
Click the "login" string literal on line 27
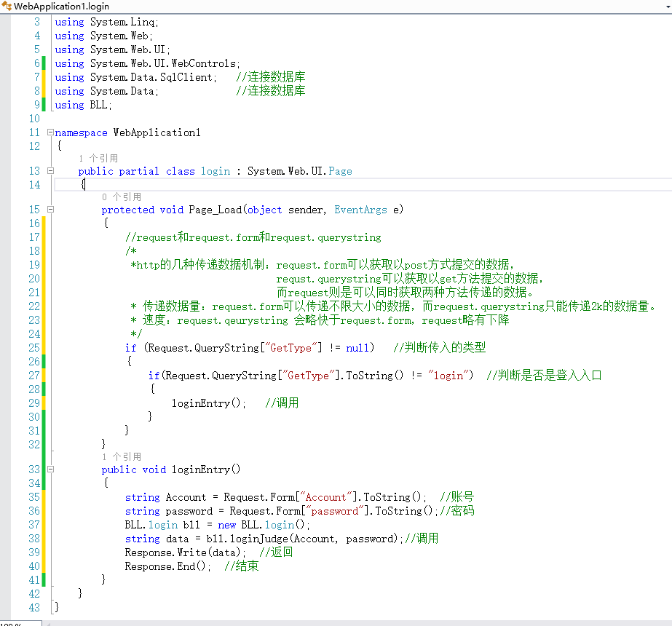(448, 376)
